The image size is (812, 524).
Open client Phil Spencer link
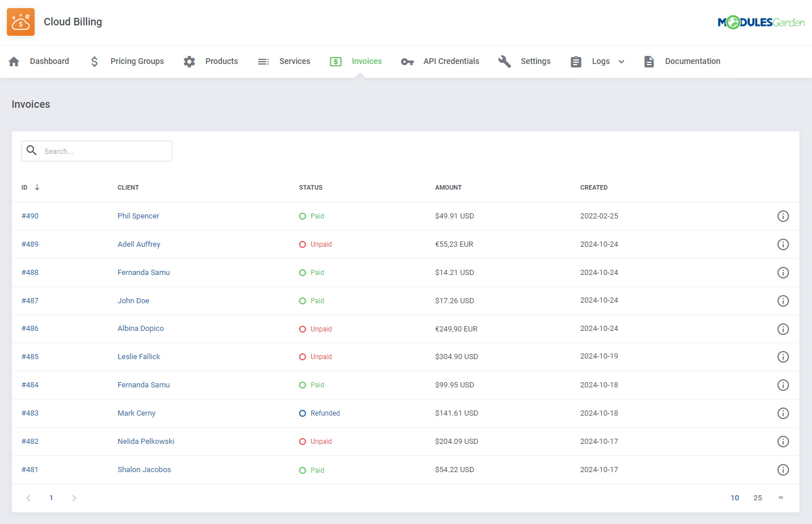[x=138, y=216]
